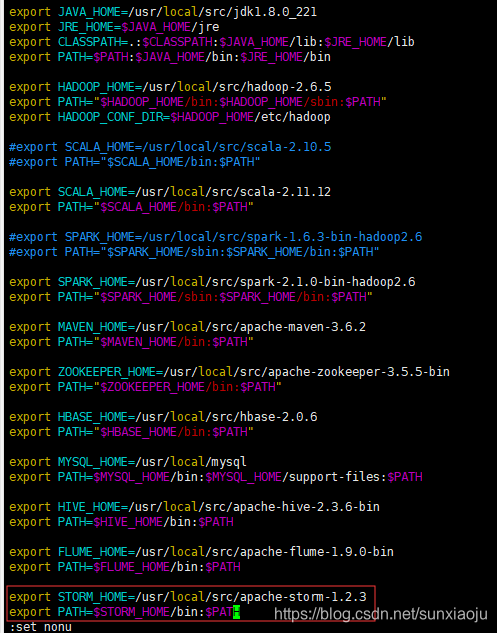Click the commented line with 'scala-2.10.5'
The image size is (497, 633).
pos(170,147)
